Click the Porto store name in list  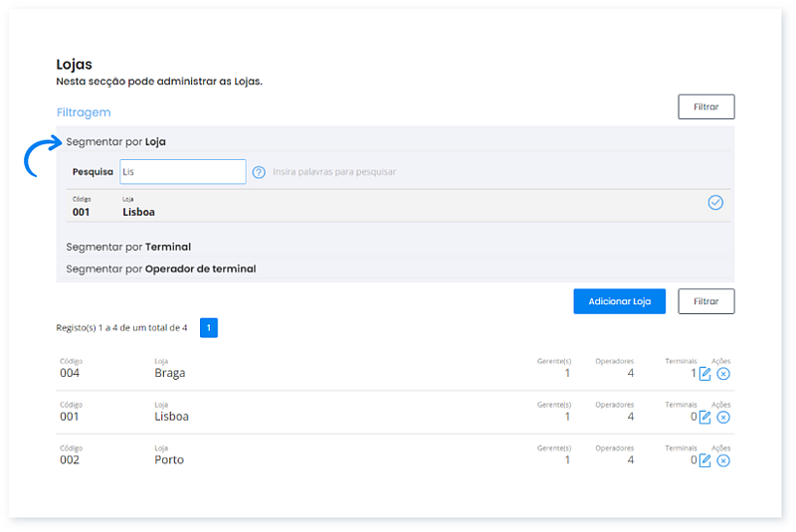169,460
